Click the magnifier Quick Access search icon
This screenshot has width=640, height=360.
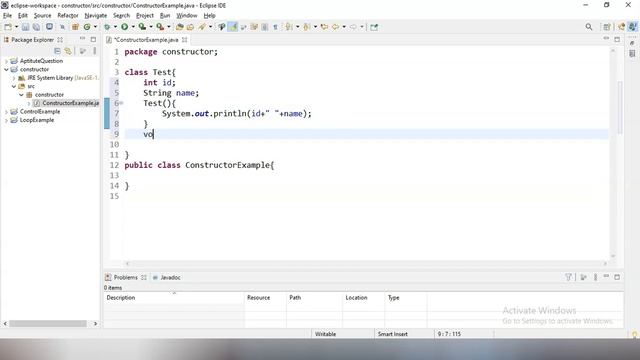[x=589, y=27]
